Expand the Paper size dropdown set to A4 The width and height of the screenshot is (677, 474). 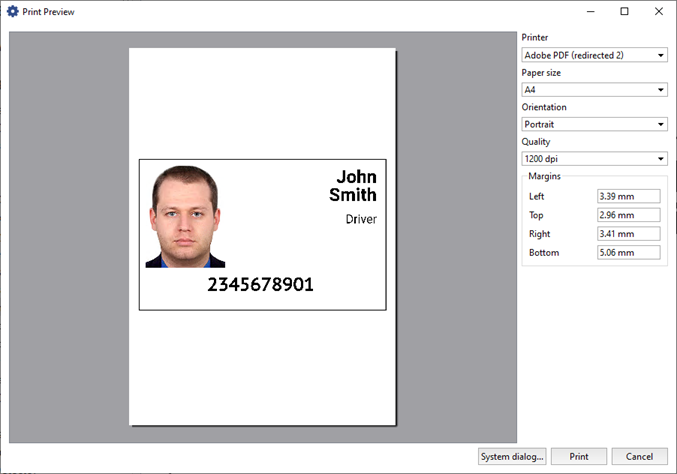(x=594, y=90)
